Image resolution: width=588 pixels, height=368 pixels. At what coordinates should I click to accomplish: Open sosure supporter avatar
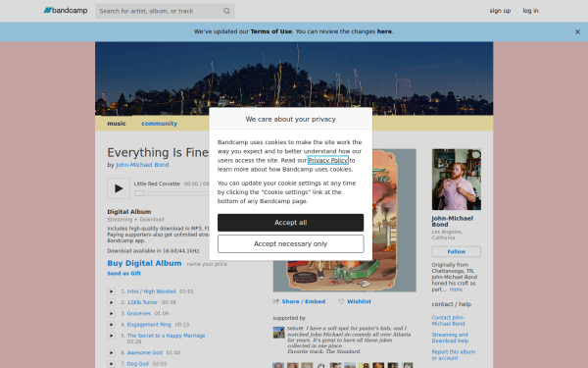(278, 333)
